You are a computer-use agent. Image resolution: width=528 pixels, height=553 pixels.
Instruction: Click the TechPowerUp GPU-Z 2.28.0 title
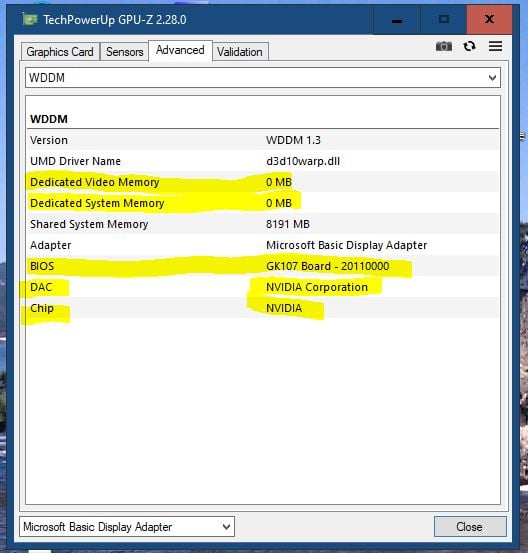click(115, 20)
